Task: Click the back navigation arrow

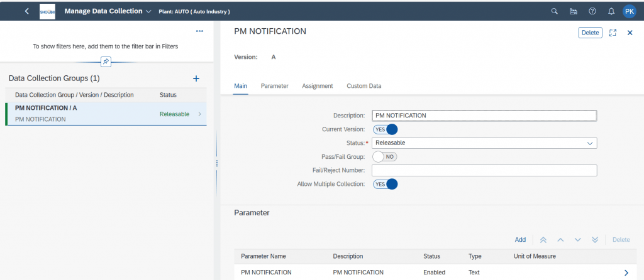Action: (26, 11)
